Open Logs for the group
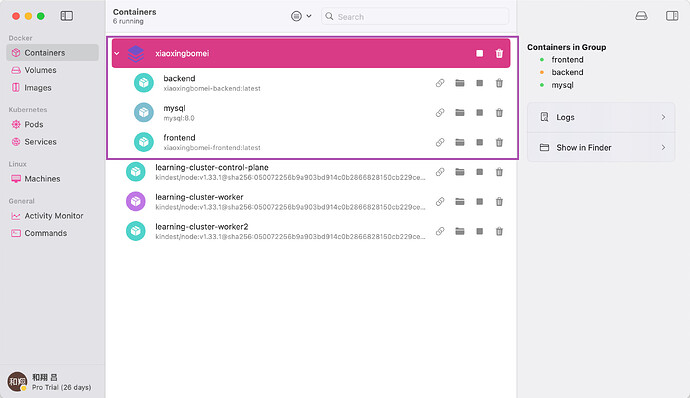Image resolution: width=690 pixels, height=398 pixels. click(x=601, y=118)
